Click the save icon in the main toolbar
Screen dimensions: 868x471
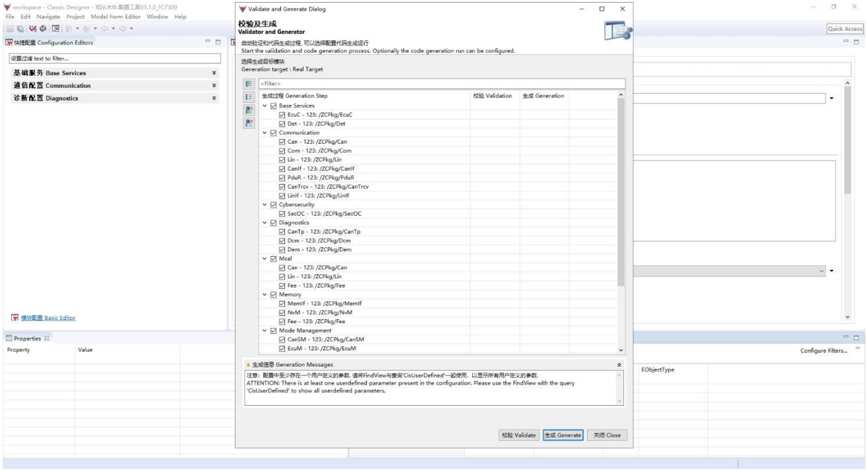pyautogui.click(x=9, y=30)
